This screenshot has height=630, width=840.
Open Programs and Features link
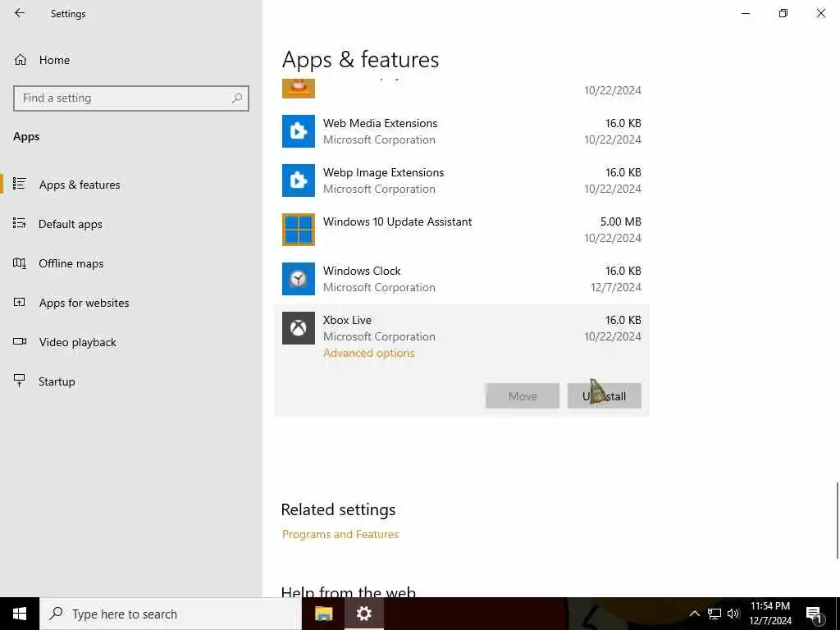[340, 534]
